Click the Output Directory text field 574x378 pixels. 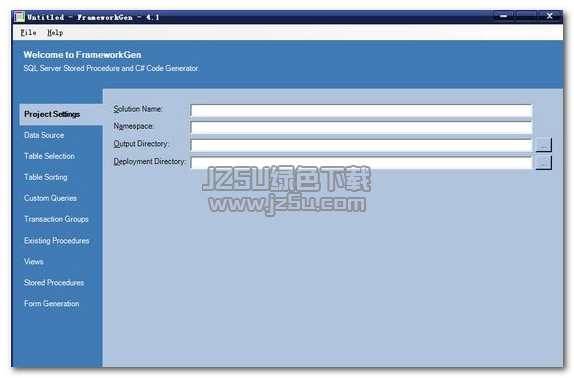click(x=361, y=145)
